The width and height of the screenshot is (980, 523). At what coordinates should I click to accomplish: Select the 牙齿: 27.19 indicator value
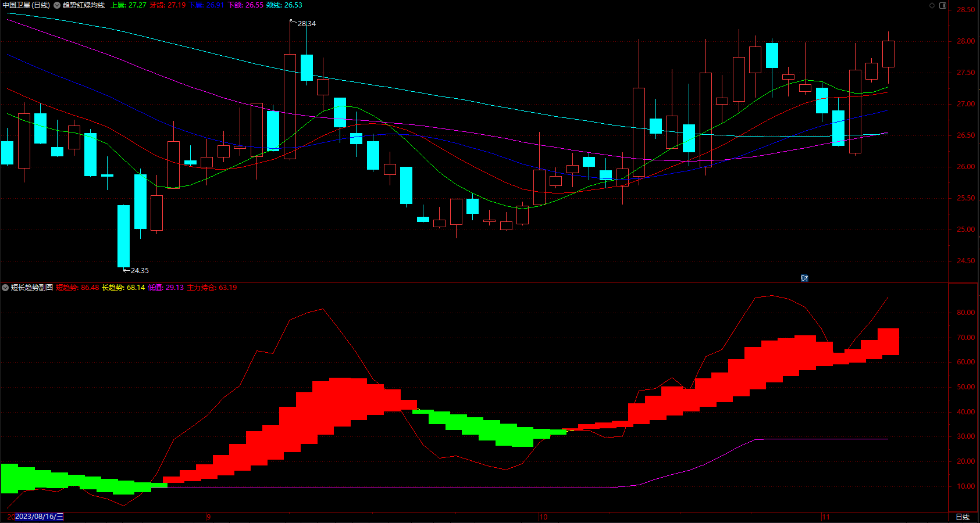point(168,5)
